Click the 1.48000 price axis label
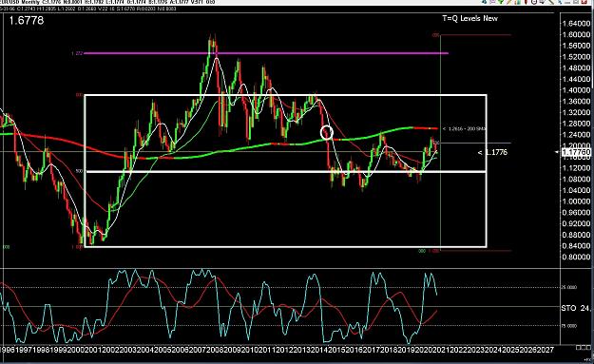This screenshot has height=364, width=594. (576, 67)
